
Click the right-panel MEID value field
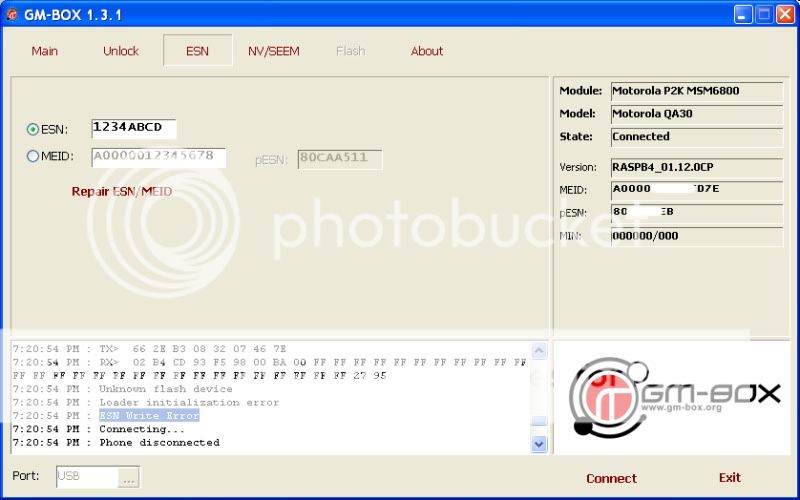pos(696,191)
